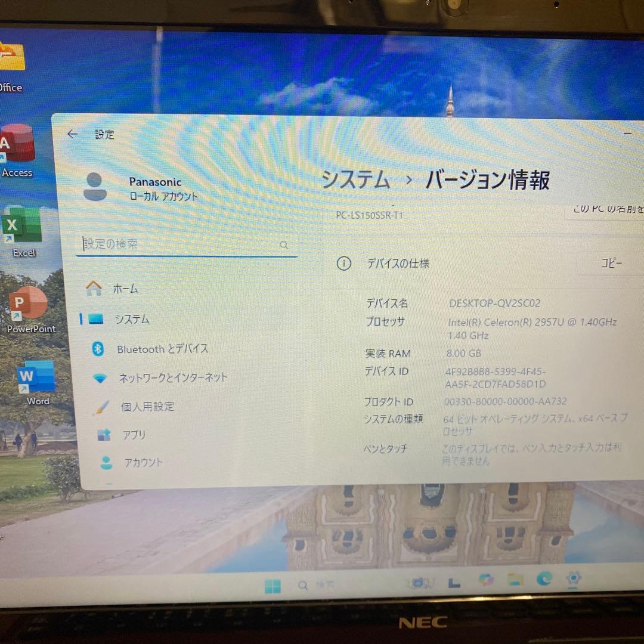Open the Settings gear on the taskbar

(574, 579)
